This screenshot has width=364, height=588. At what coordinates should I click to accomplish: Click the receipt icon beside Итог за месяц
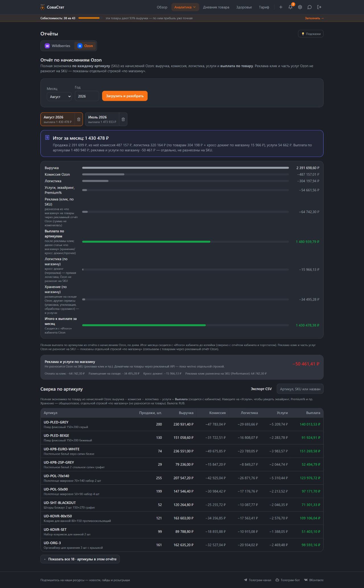pos(47,138)
